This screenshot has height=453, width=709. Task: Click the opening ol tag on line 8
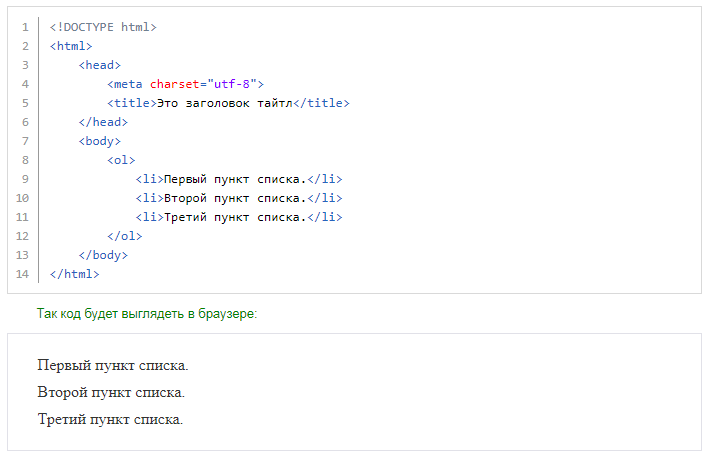[121, 160]
